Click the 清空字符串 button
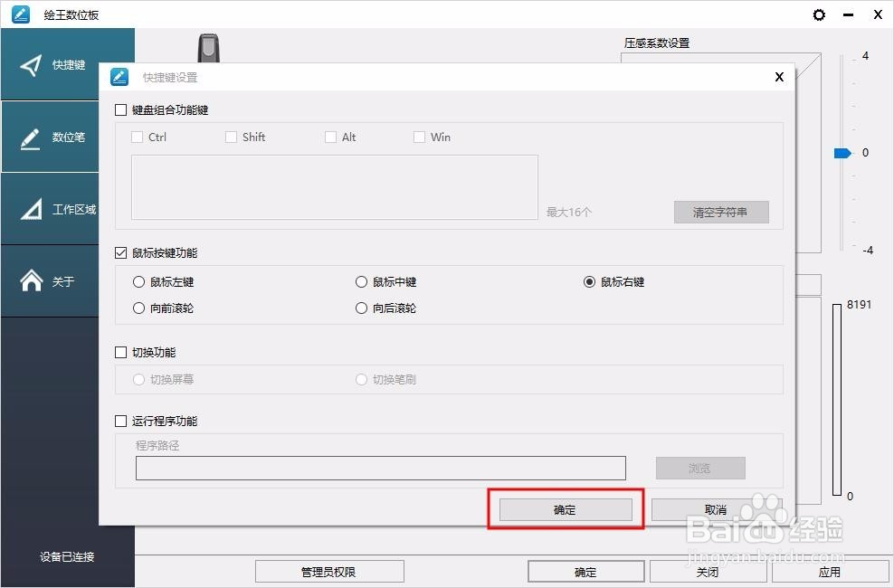Screen dimensions: 894x588 pos(721,212)
